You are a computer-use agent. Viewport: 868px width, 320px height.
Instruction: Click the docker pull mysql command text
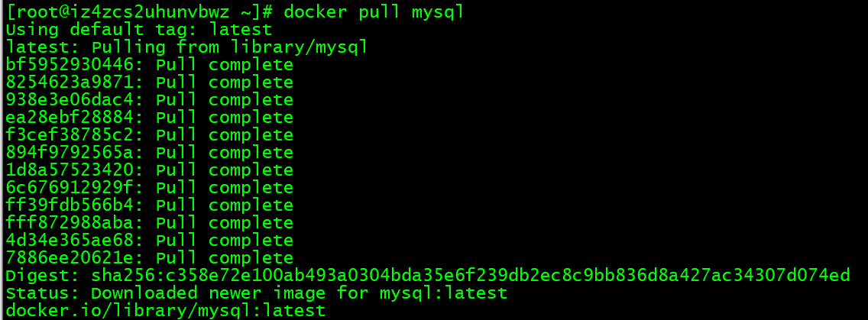(374, 12)
